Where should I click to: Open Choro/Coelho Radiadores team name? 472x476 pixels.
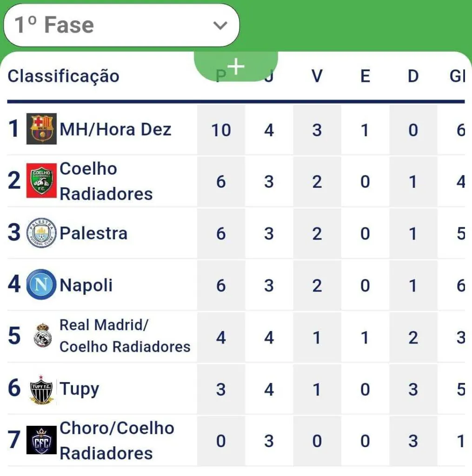point(117,441)
